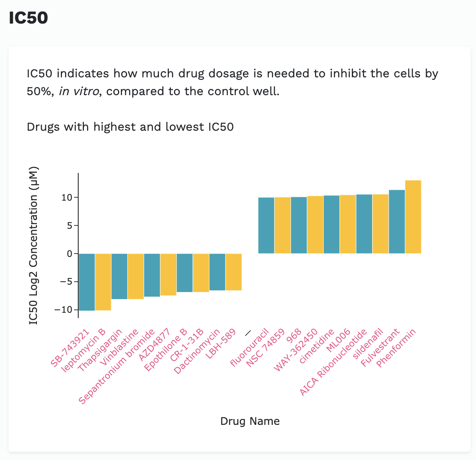476x460 pixels.
Task: Open the Phenformin drug link
Action: click(x=396, y=348)
